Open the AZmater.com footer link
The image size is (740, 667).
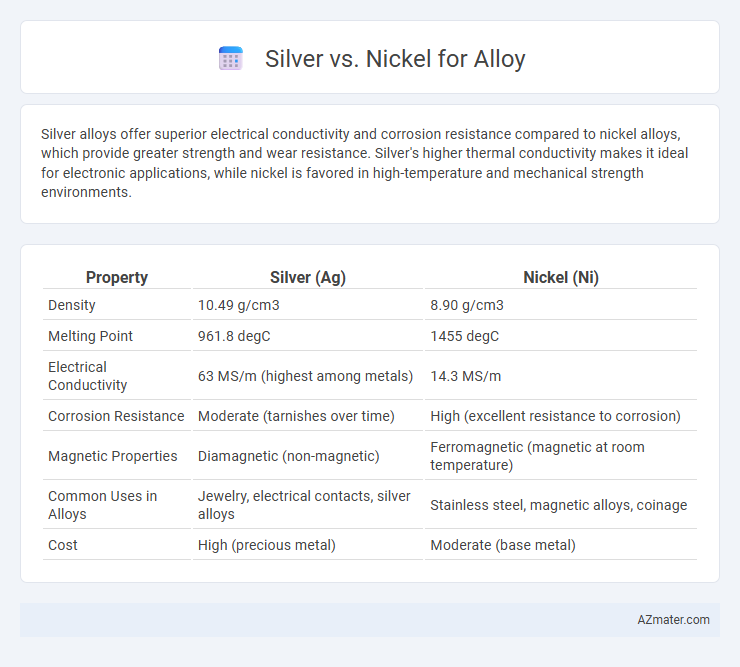(x=673, y=620)
